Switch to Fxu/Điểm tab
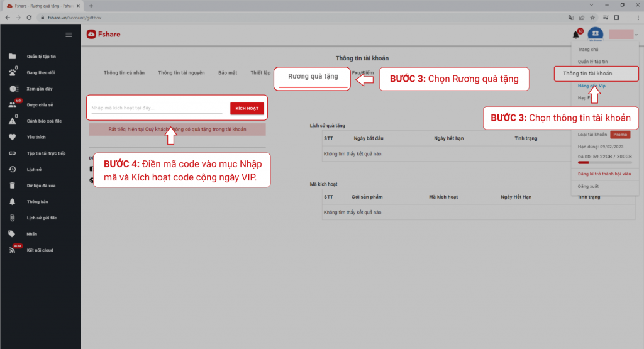 (363, 73)
